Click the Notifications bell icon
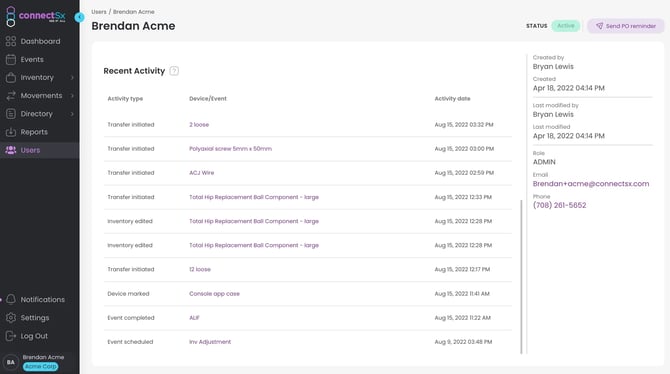 pyautogui.click(x=11, y=299)
